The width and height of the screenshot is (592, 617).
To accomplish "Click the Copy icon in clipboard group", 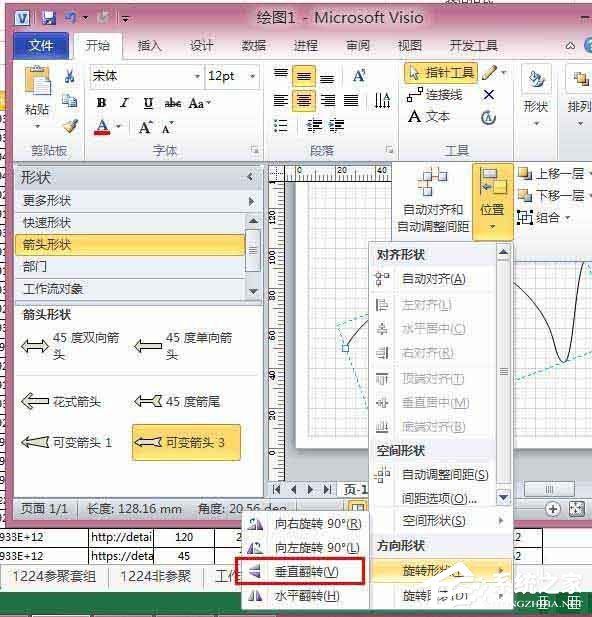I will 70,101.
